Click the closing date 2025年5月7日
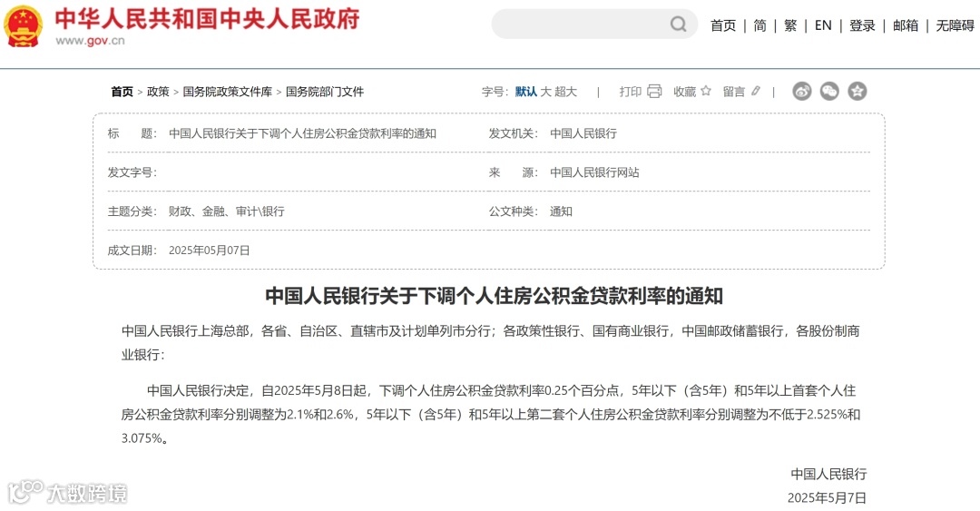Image resolution: width=980 pixels, height=511 pixels. 827,498
